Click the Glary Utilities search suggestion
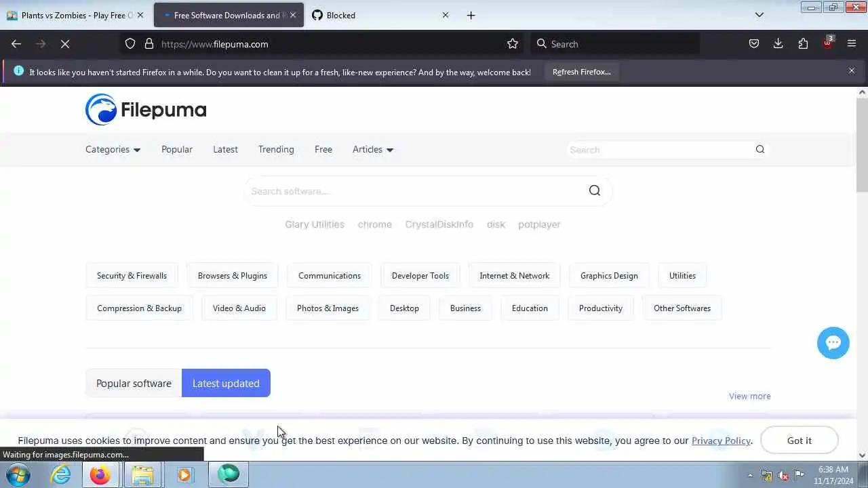868x488 pixels. [x=315, y=224]
